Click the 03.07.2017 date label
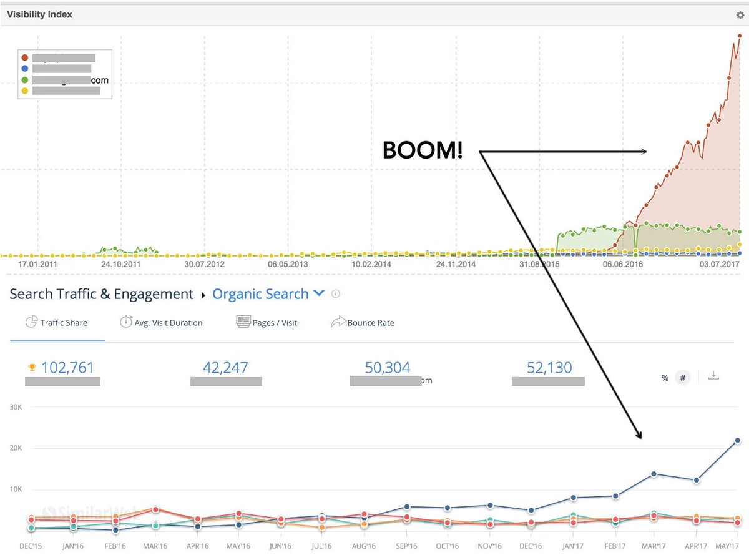Viewport: 749px width, 560px height. pos(719,265)
